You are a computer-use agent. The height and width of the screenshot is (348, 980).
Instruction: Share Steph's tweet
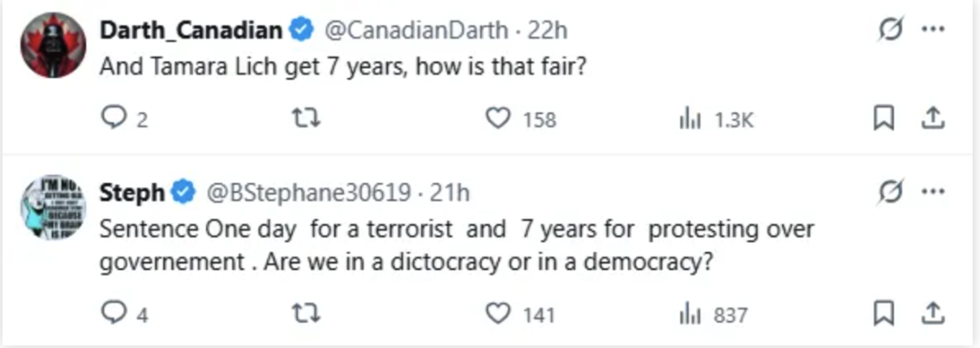click(x=933, y=313)
